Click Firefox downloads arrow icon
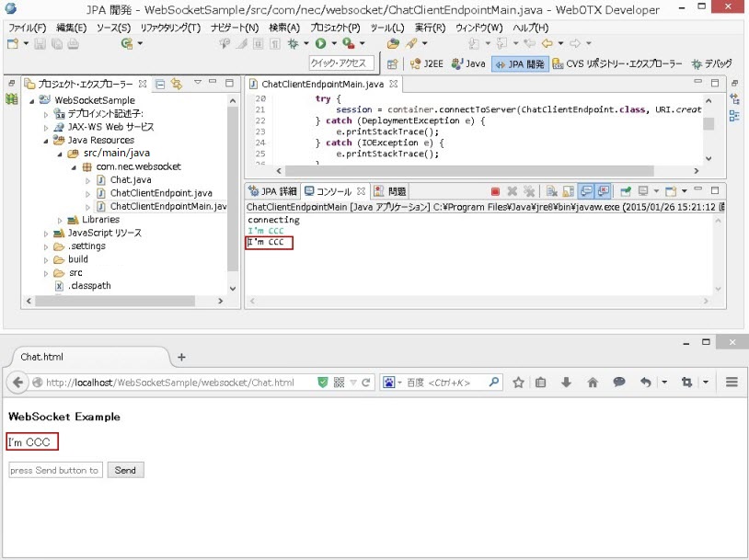 point(567,383)
